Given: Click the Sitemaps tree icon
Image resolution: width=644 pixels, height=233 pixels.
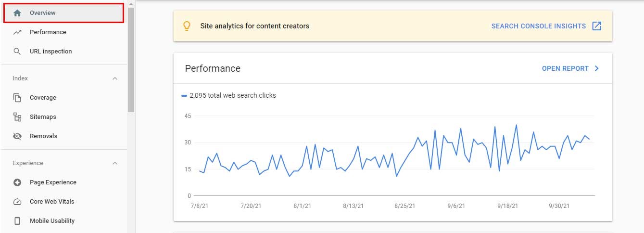Looking at the screenshot, I should click(17, 117).
